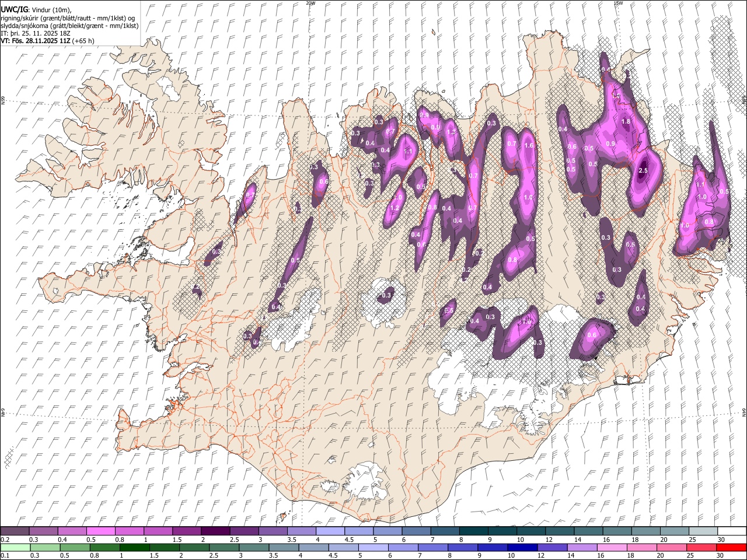Click the pale green bottom-row swatch between 0.1 and 0.3

pos(15,547)
